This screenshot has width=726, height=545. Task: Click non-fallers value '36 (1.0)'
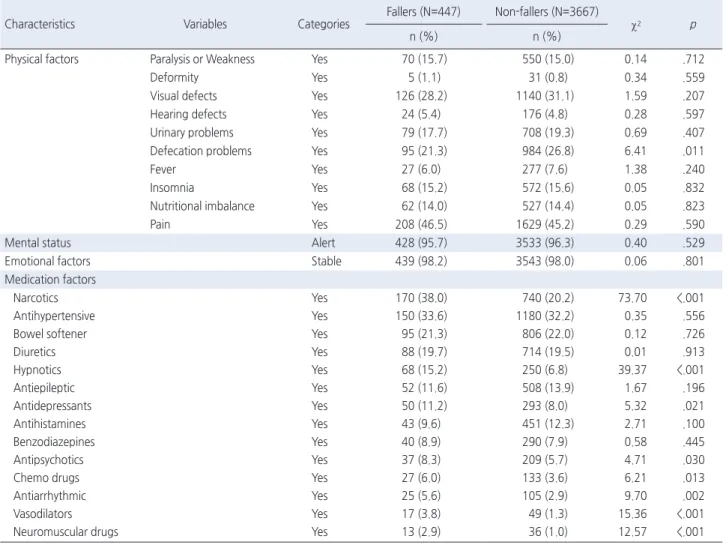coord(548,532)
